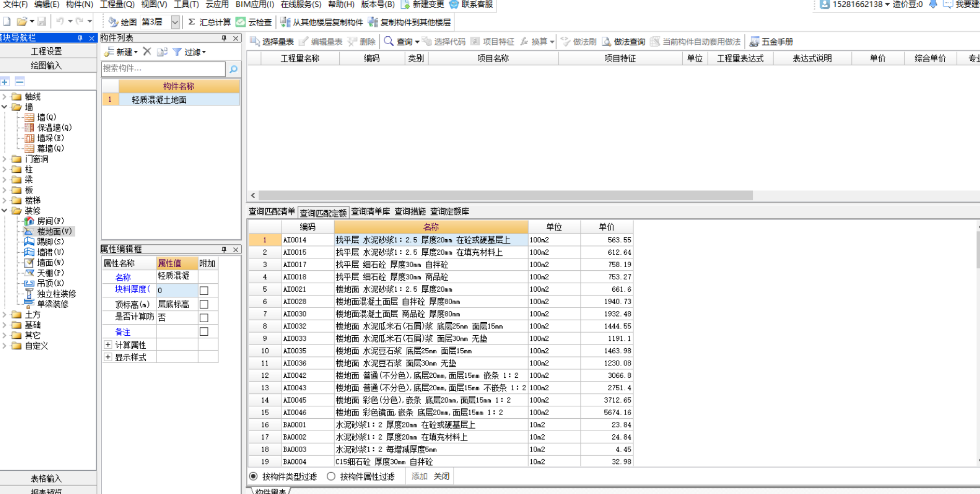Image resolution: width=980 pixels, height=494 pixels.
Task: Expand 显示样式 in attribute editor
Action: pyautogui.click(x=108, y=357)
